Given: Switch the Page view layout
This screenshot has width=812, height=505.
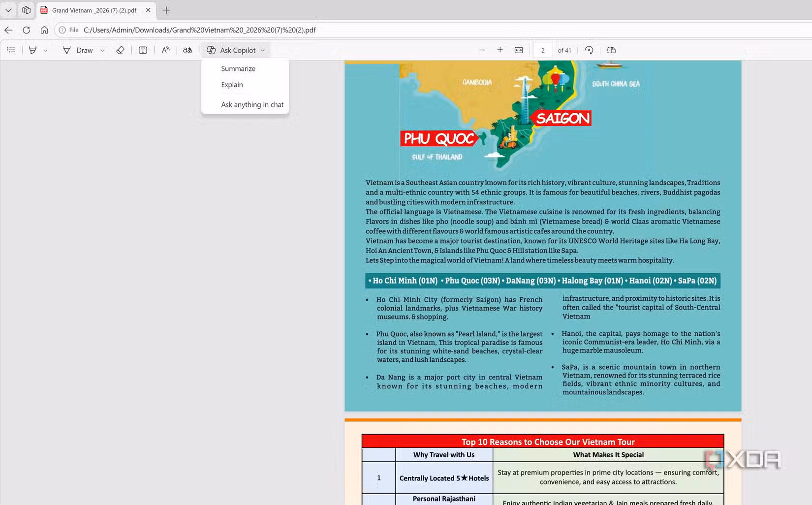Looking at the screenshot, I should (x=611, y=50).
